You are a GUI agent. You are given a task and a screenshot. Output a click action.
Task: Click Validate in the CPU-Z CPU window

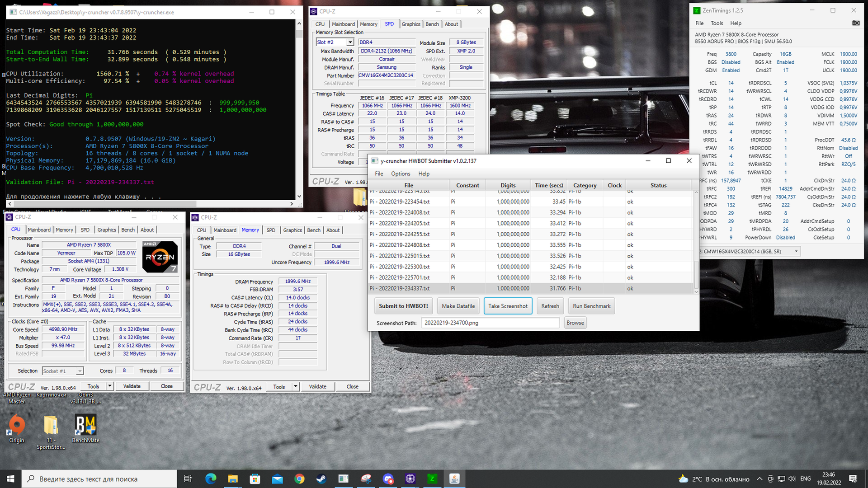(x=132, y=386)
